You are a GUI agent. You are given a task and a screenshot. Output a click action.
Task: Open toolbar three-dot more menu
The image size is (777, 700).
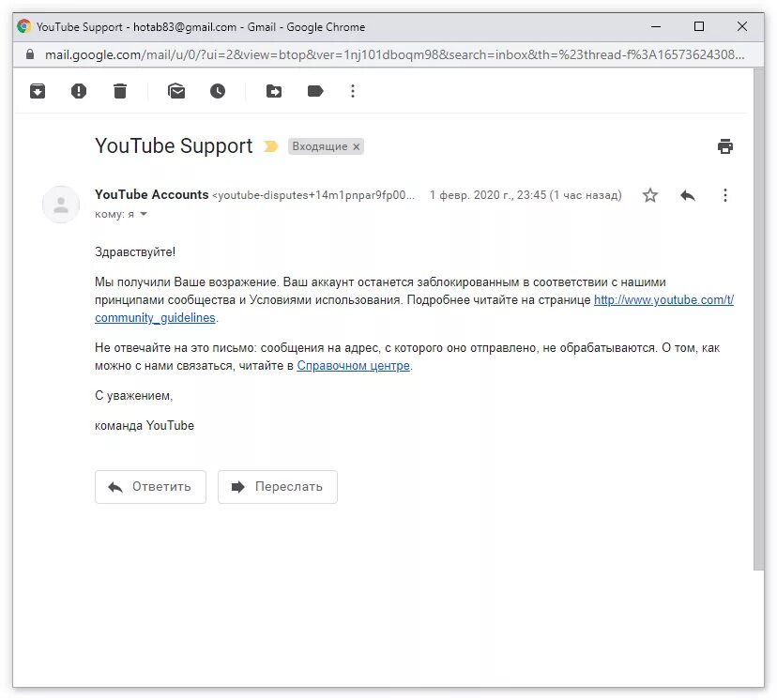pos(353,91)
